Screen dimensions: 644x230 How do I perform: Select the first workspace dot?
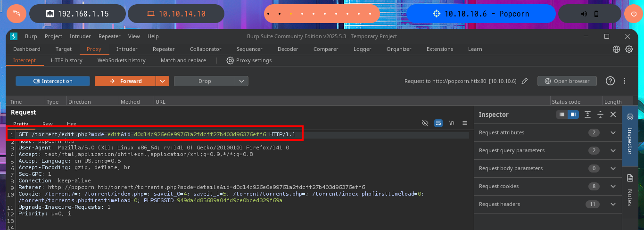(x=268, y=14)
